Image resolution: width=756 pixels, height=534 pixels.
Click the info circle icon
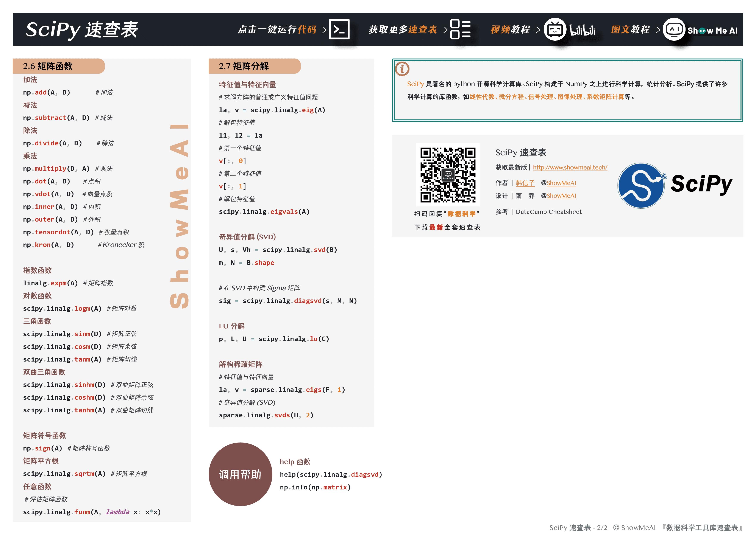click(x=402, y=69)
